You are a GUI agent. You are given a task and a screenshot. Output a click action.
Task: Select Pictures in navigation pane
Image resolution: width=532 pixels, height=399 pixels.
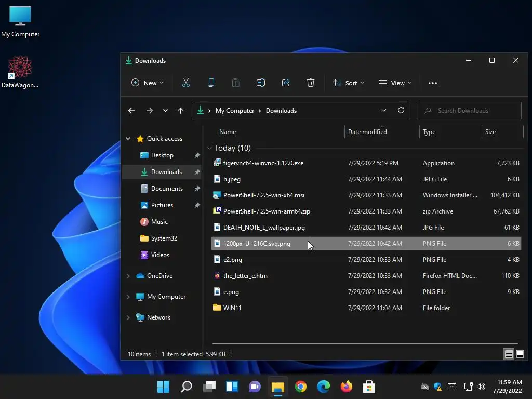(x=162, y=205)
